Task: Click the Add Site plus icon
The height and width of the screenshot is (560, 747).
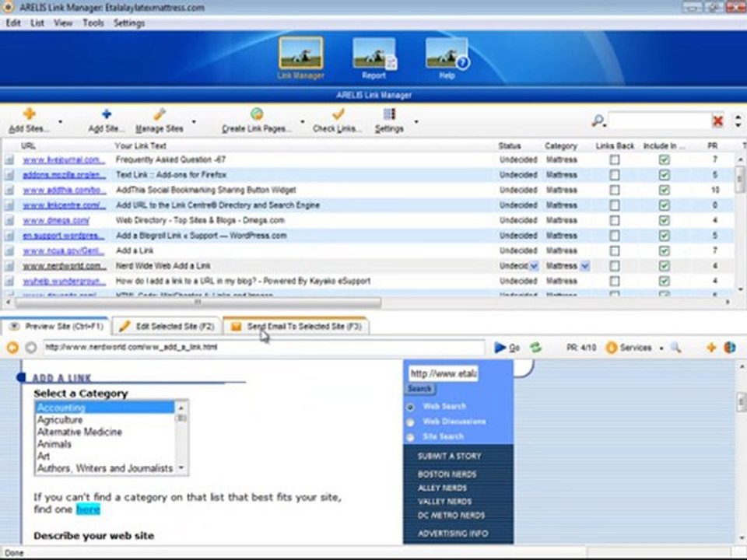Action: click(107, 114)
